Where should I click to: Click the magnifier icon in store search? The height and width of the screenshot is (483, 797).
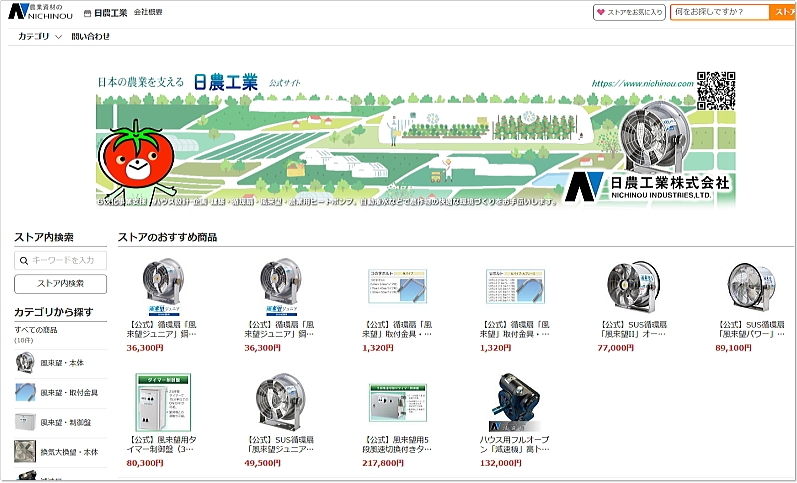point(23,261)
